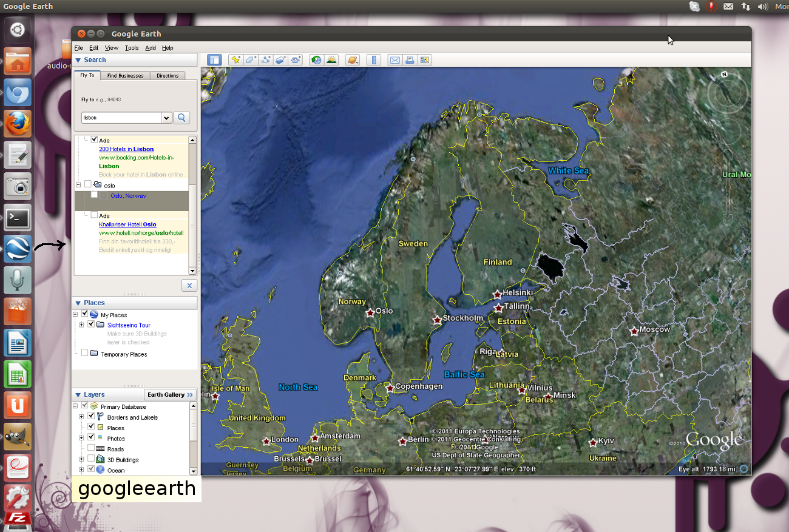The width and height of the screenshot is (789, 532).
Task: Expand the Sightseeing Tour folder
Action: click(81, 325)
